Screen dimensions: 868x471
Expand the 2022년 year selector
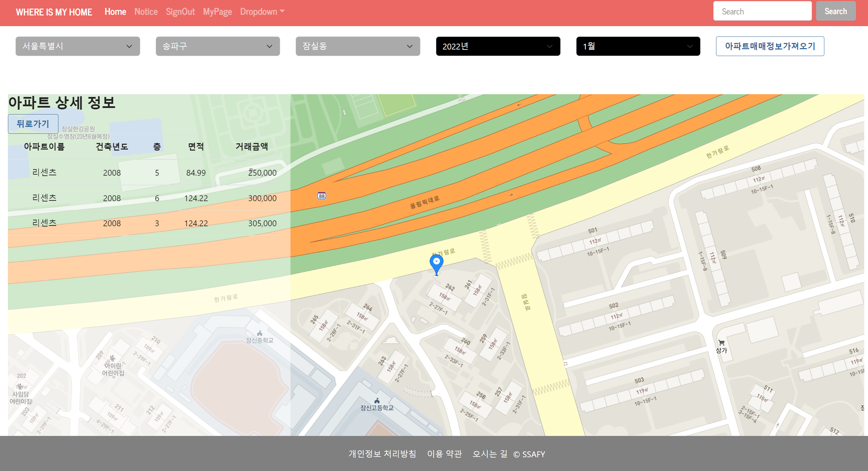498,46
